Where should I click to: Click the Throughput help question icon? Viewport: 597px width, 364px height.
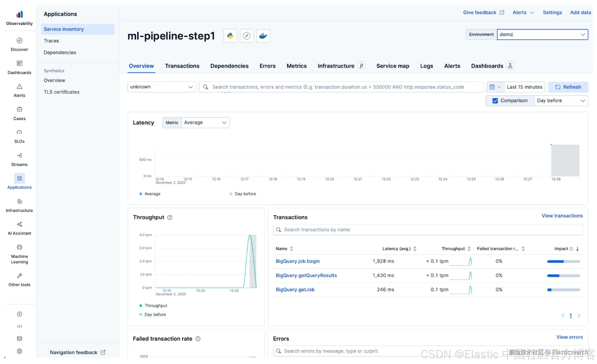click(x=170, y=217)
